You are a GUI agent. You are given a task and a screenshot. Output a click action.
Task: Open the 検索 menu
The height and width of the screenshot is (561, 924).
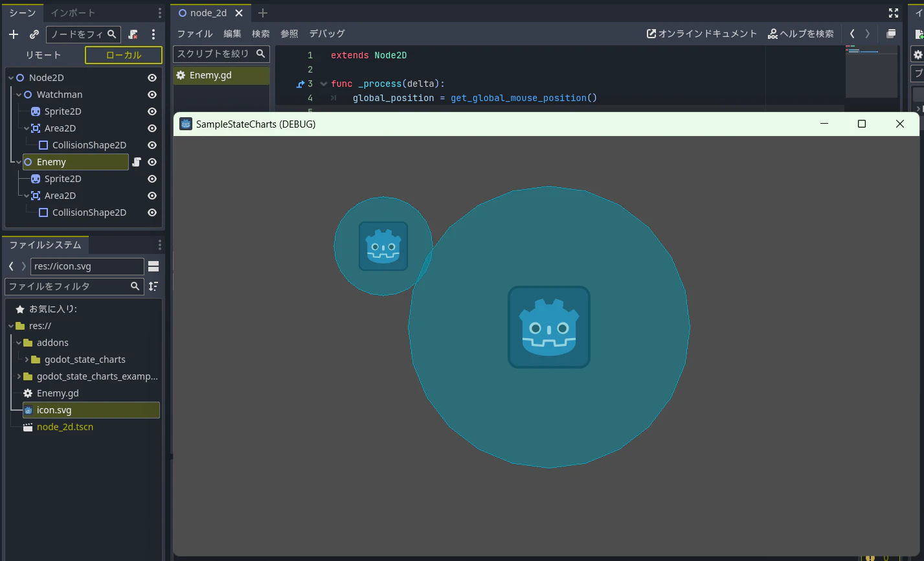pyautogui.click(x=261, y=34)
